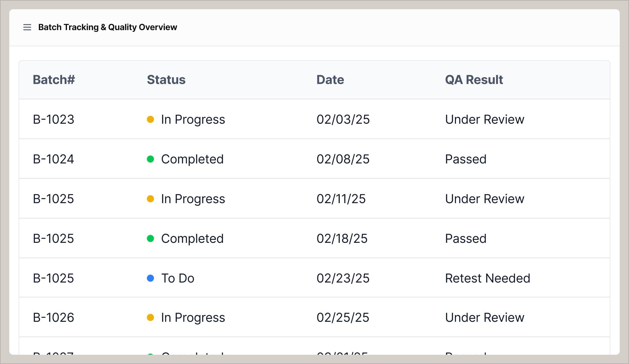Click the date 02/08/25

[x=343, y=159]
